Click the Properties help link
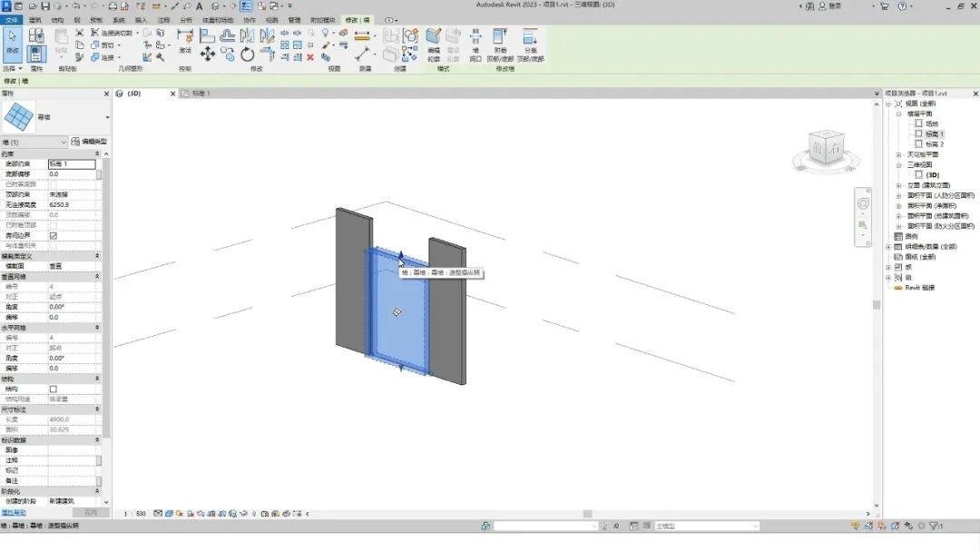This screenshot has height=552, width=980. coord(13,513)
